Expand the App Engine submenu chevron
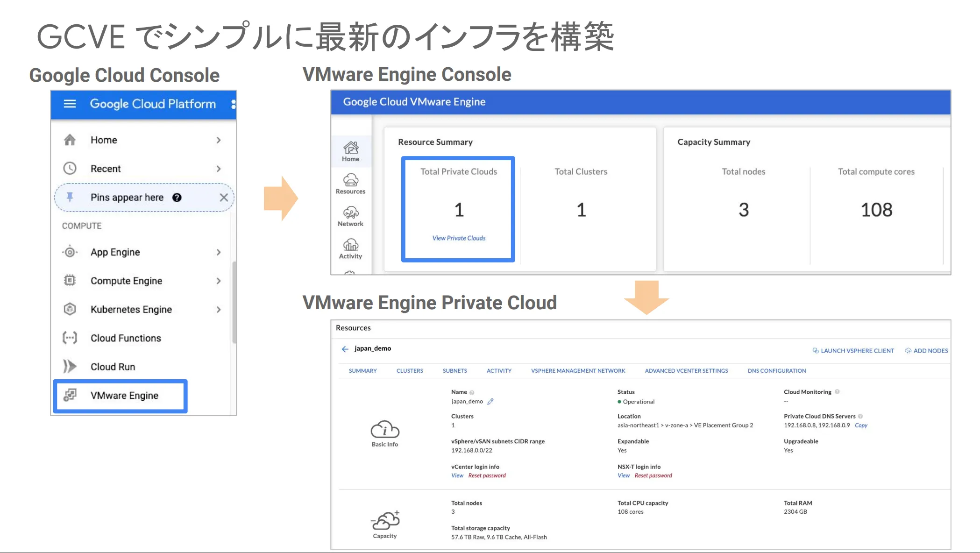 (x=219, y=252)
